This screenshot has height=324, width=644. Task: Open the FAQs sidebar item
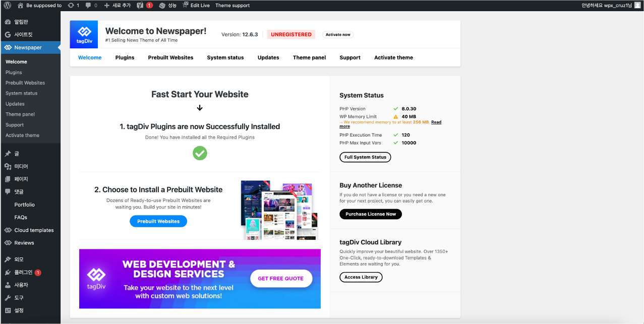coord(21,217)
